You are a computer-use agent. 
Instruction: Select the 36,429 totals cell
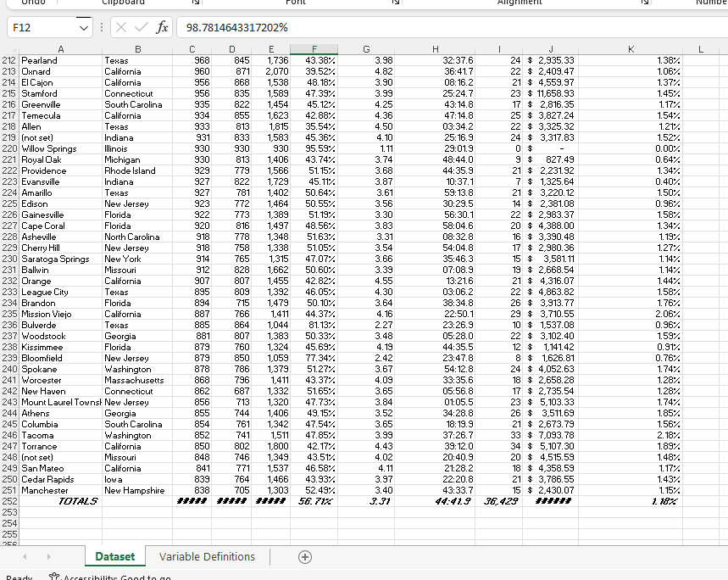pos(498,501)
